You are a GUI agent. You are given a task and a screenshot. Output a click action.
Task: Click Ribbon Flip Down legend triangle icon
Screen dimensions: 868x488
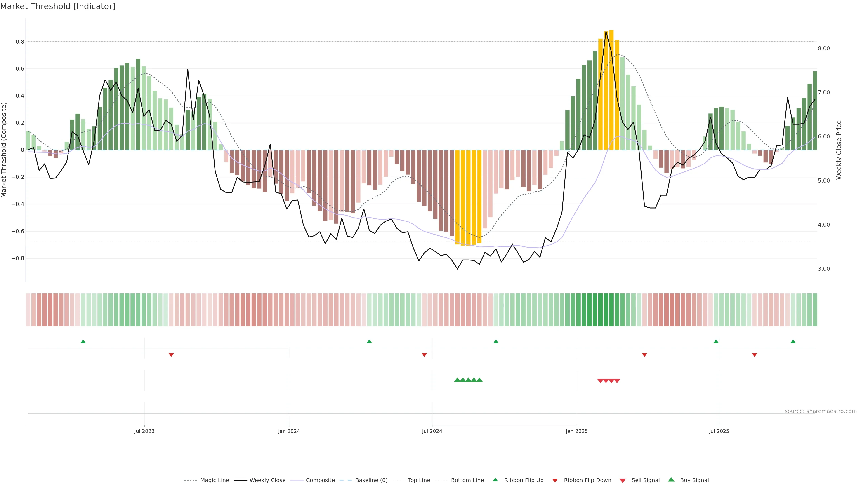point(555,481)
